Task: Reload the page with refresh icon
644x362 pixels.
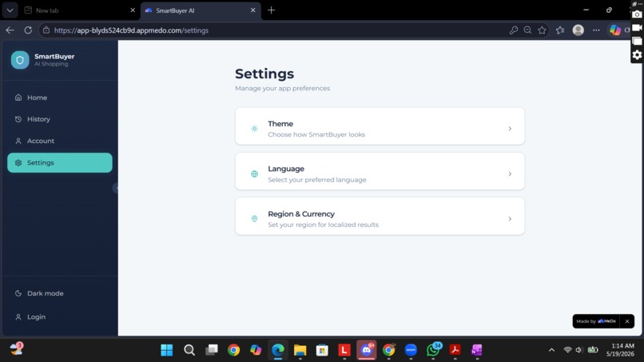Action: [28, 30]
